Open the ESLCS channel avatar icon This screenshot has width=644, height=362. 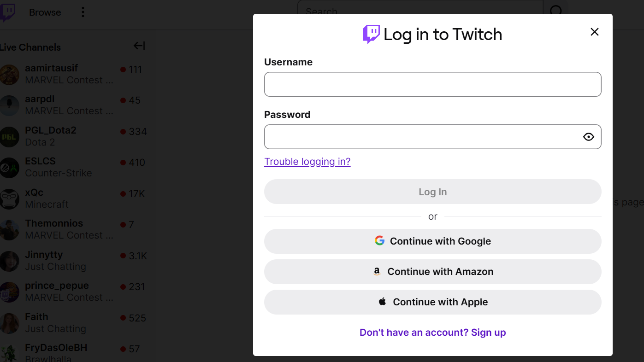[9, 168]
